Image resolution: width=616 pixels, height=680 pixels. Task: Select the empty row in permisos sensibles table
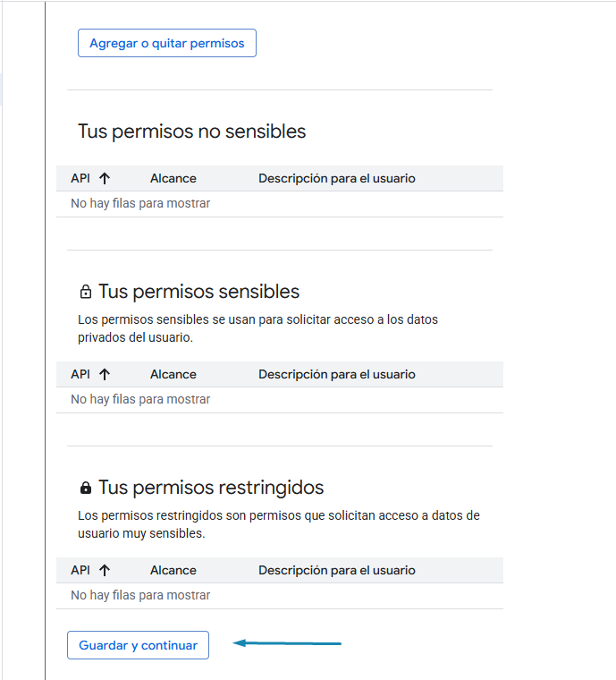tap(140, 399)
